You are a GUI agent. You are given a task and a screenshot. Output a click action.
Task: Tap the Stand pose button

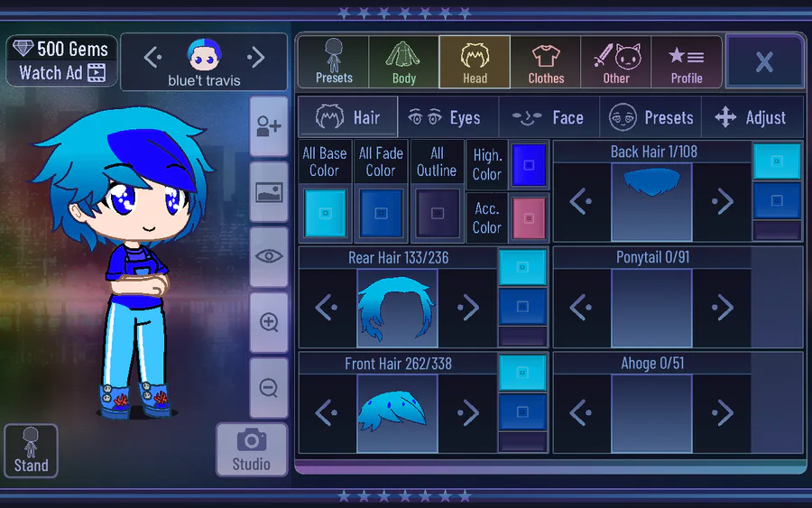click(x=31, y=450)
